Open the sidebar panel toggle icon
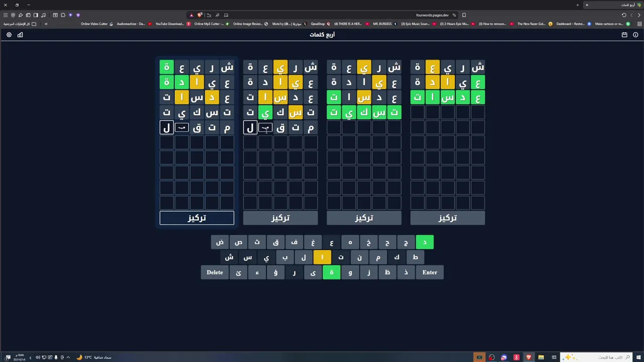 [x=36, y=15]
